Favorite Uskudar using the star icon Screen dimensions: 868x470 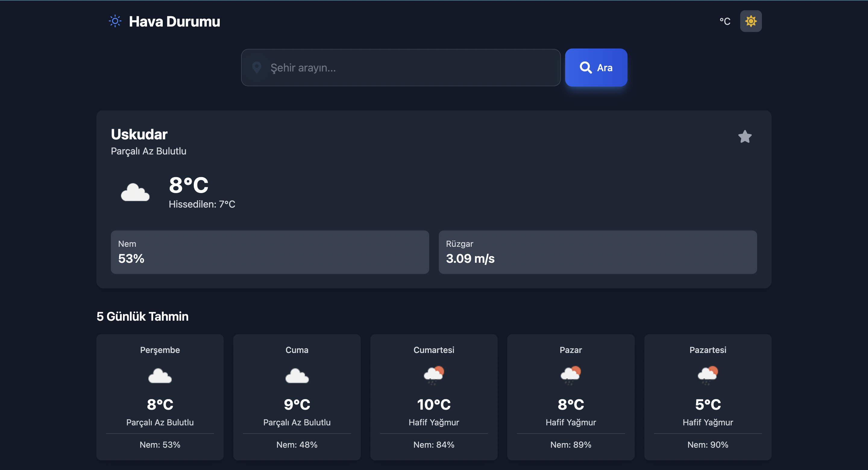point(745,137)
